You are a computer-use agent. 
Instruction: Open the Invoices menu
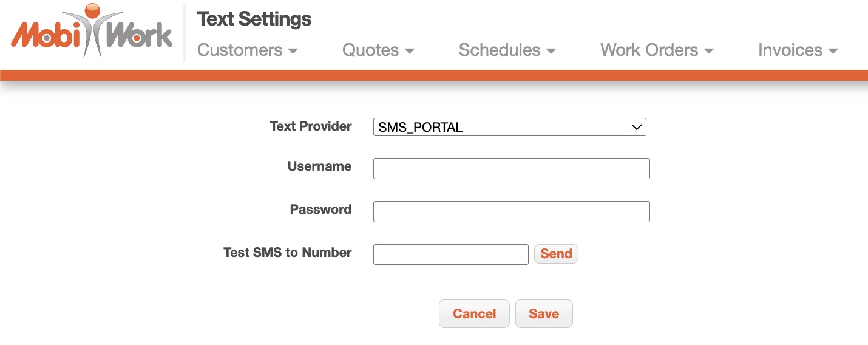click(x=790, y=50)
